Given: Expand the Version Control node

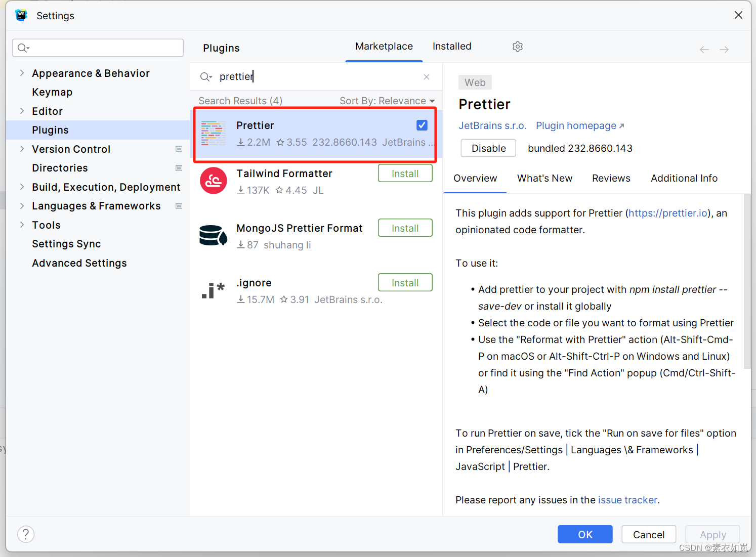Looking at the screenshot, I should (22, 149).
